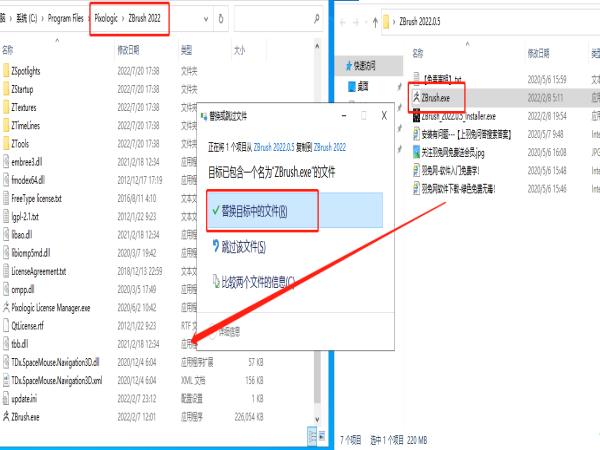Click the ZBrush_2022.0.5_Installer.exe icon
Image resolution: width=600 pixels, height=450 pixels.
click(416, 116)
